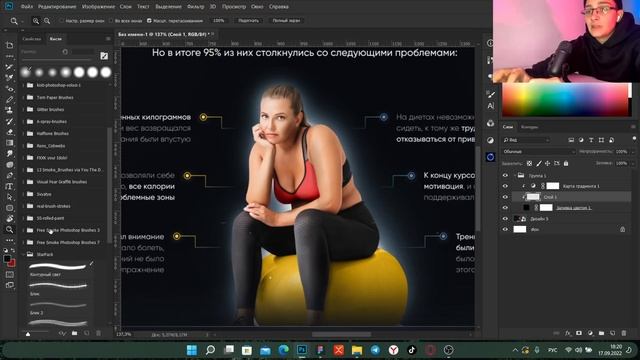
Task: Collapse the StarPack brush folder
Action: 24,254
